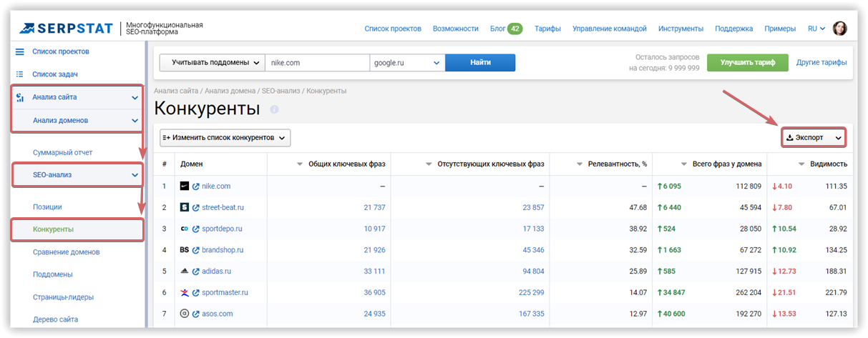This screenshot has height=338, width=868.
Task: Click the street-beat favicon in row 2
Action: (185, 207)
